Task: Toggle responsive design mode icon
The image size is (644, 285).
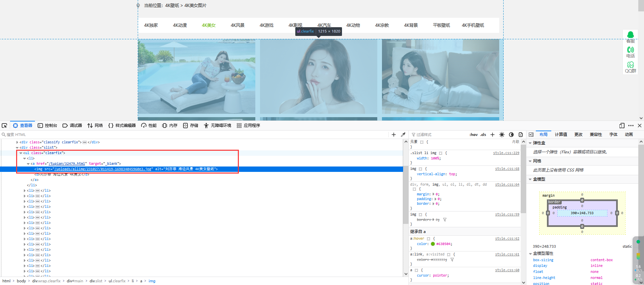Action: click(622, 126)
